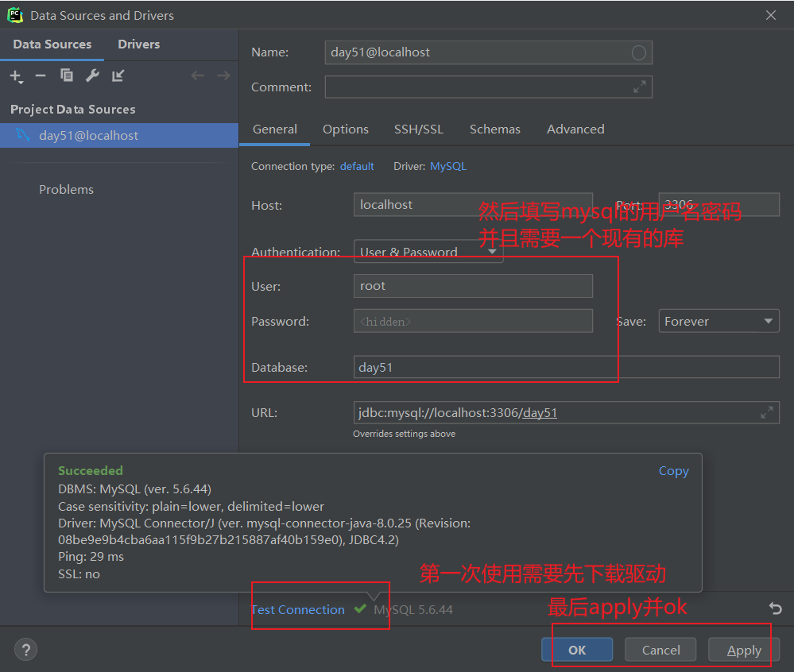Click the Succeeded status text
This screenshot has width=794, height=672.
[x=91, y=470]
